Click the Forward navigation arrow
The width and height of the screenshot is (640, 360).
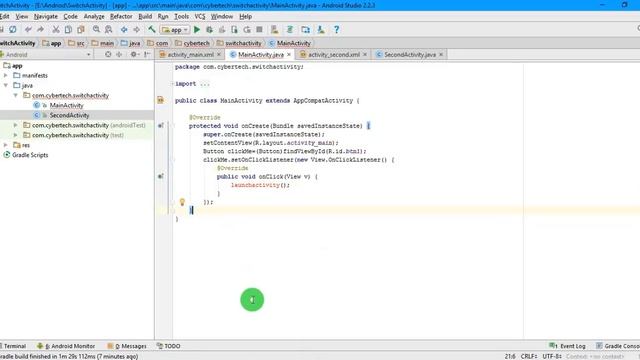[x=136, y=29]
